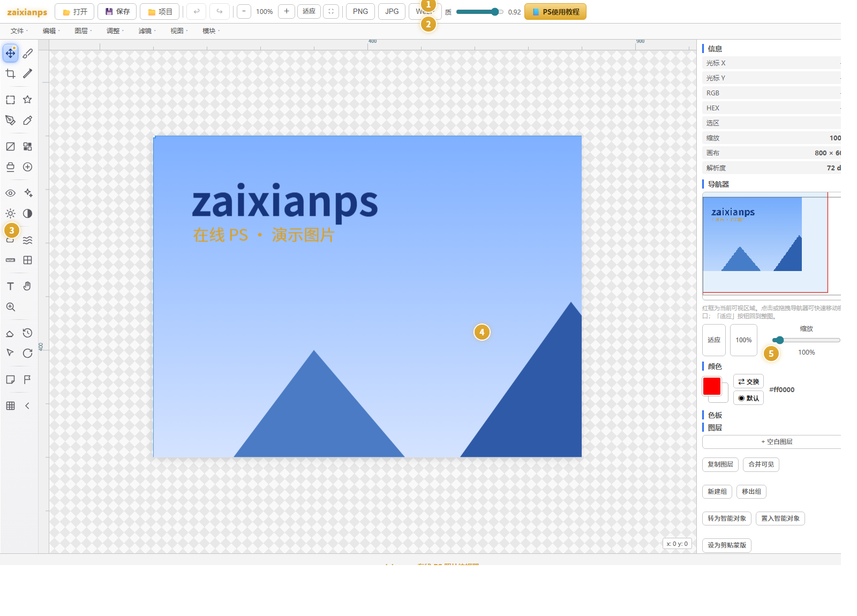Swap colors with 交换 button
857x616 pixels.
click(x=748, y=381)
